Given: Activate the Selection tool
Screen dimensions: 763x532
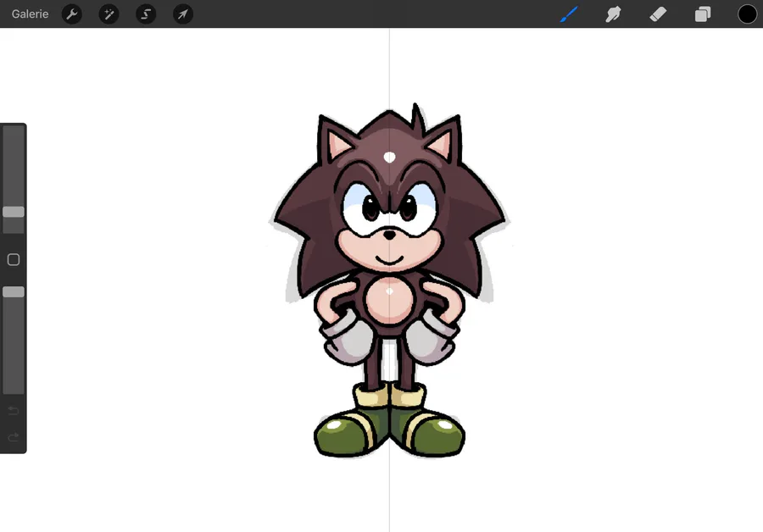Looking at the screenshot, I should pyautogui.click(x=146, y=14).
